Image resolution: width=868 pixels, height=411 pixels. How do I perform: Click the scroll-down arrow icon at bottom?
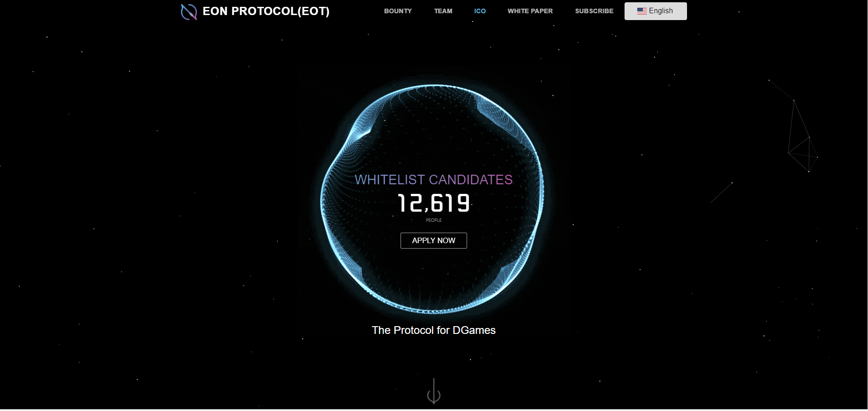434,391
